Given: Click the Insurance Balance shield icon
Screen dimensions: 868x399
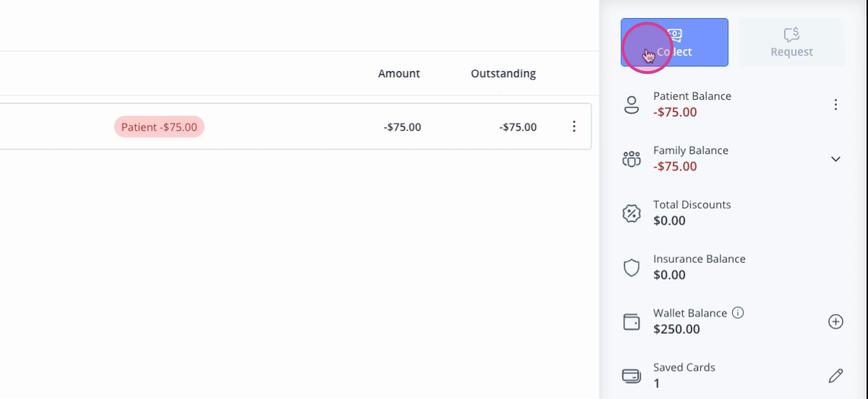Looking at the screenshot, I should [x=631, y=268].
